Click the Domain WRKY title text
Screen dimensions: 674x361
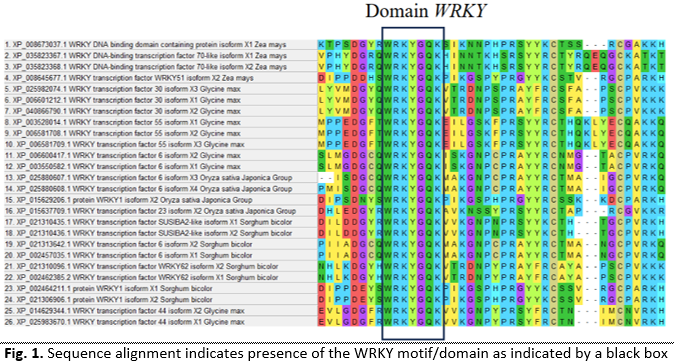pos(426,11)
